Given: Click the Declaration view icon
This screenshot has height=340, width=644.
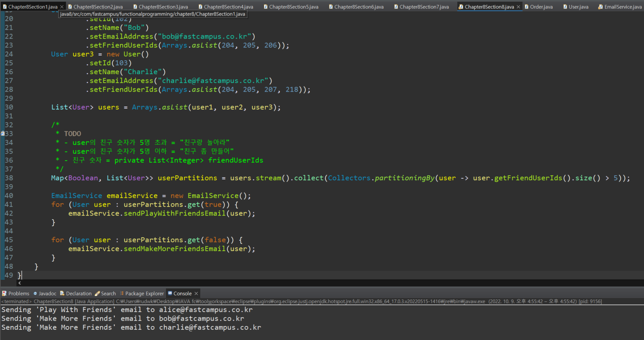Looking at the screenshot, I should 62,293.
